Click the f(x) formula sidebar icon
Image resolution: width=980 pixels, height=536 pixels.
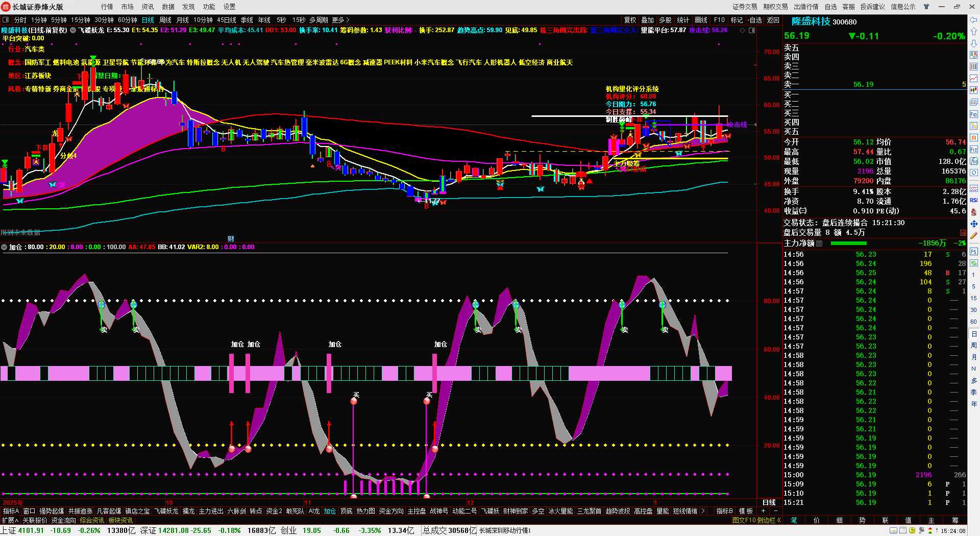974,161
